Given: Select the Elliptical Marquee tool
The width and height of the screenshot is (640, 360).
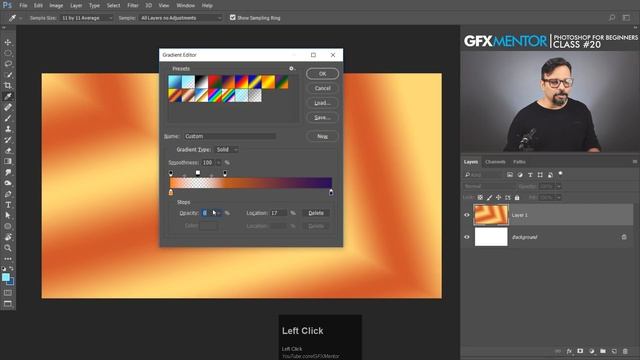Looking at the screenshot, I should coord(8,53).
